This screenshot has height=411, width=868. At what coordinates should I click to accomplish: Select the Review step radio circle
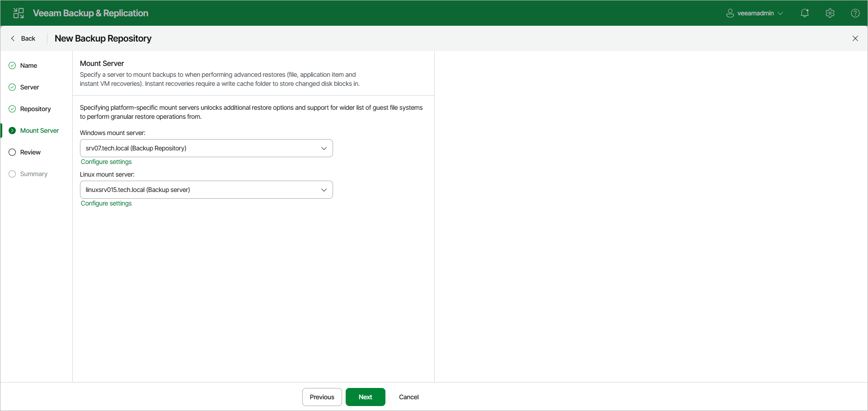coord(12,152)
